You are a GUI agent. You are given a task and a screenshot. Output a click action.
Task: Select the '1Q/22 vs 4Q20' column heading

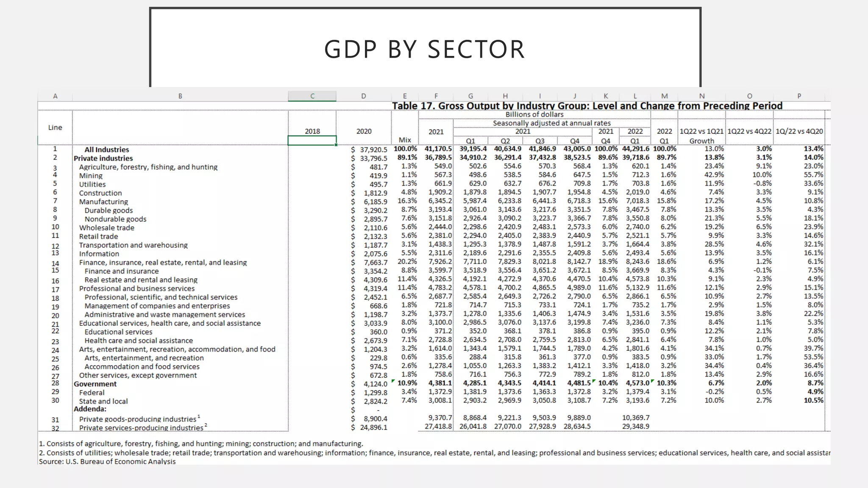[x=799, y=131]
